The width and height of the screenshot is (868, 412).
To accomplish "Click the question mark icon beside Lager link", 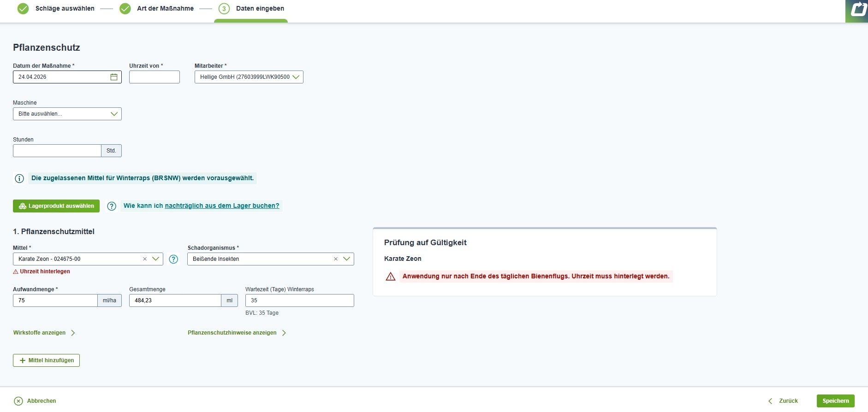I will [112, 206].
